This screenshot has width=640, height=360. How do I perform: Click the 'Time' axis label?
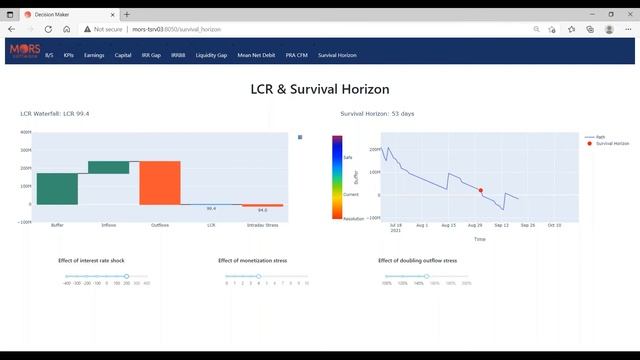click(x=480, y=239)
